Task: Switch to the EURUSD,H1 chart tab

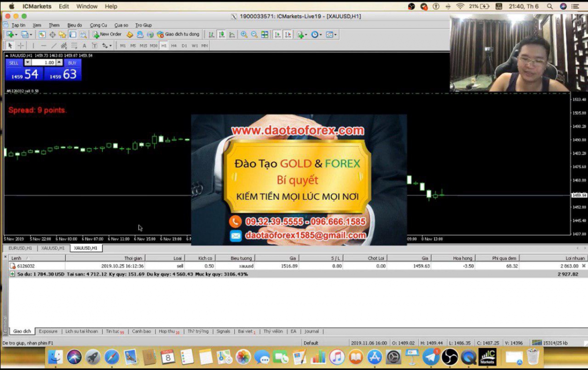Action: (x=20, y=248)
